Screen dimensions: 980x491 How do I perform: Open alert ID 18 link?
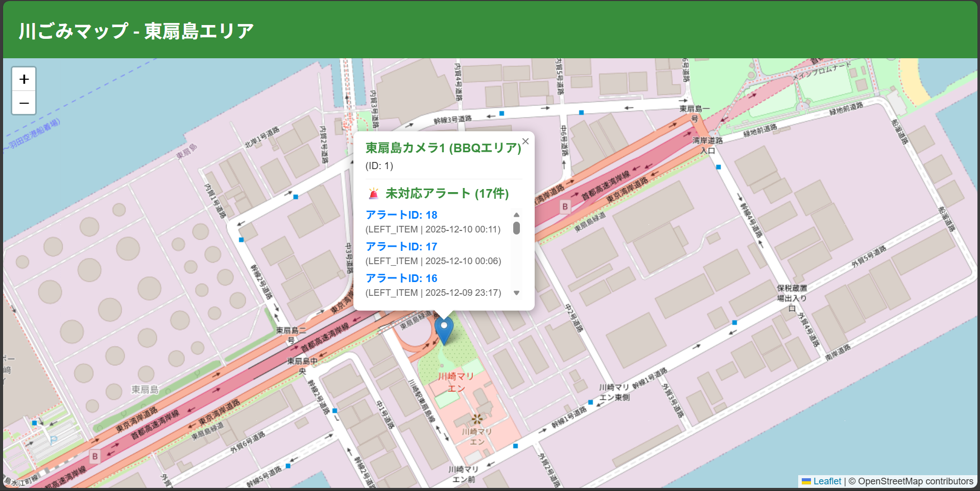pyautogui.click(x=401, y=215)
